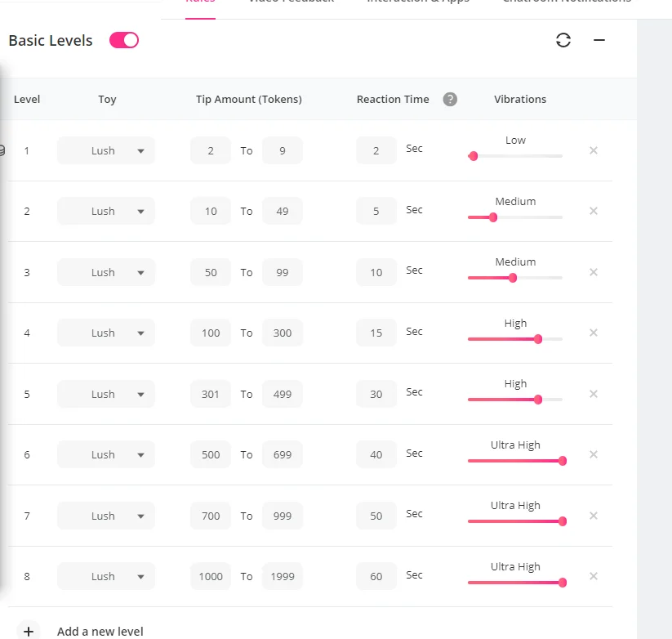Delete level 2 row

594,211
